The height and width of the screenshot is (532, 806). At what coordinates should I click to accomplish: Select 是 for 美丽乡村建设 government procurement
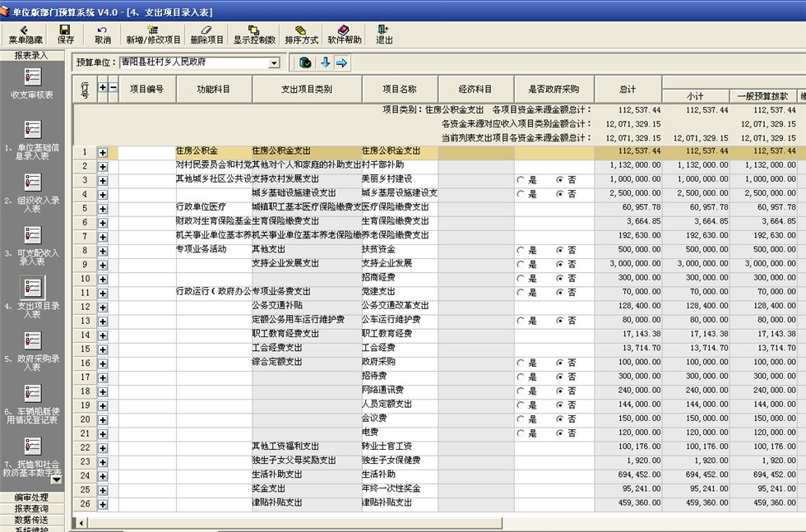coord(521,180)
